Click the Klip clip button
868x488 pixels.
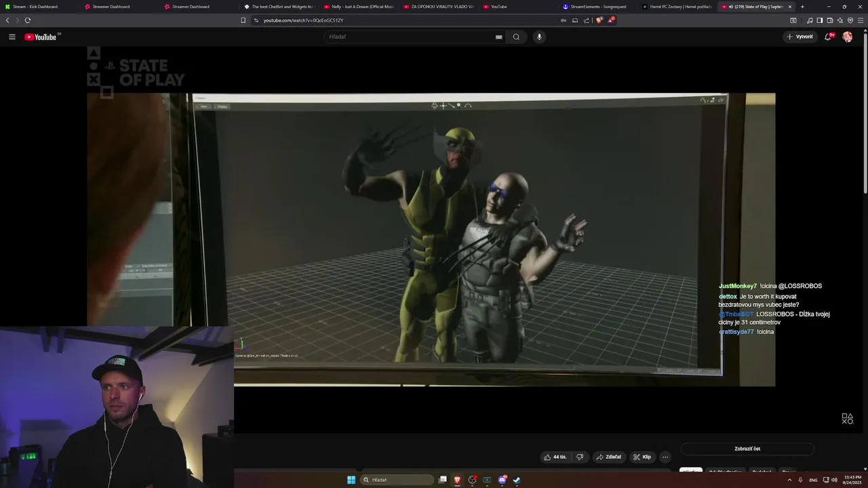point(642,457)
